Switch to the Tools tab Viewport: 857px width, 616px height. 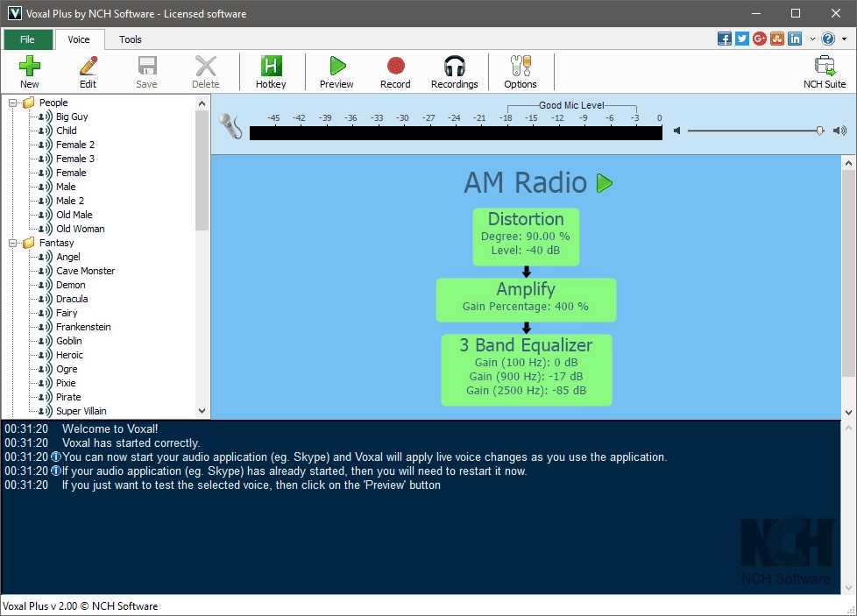[130, 39]
